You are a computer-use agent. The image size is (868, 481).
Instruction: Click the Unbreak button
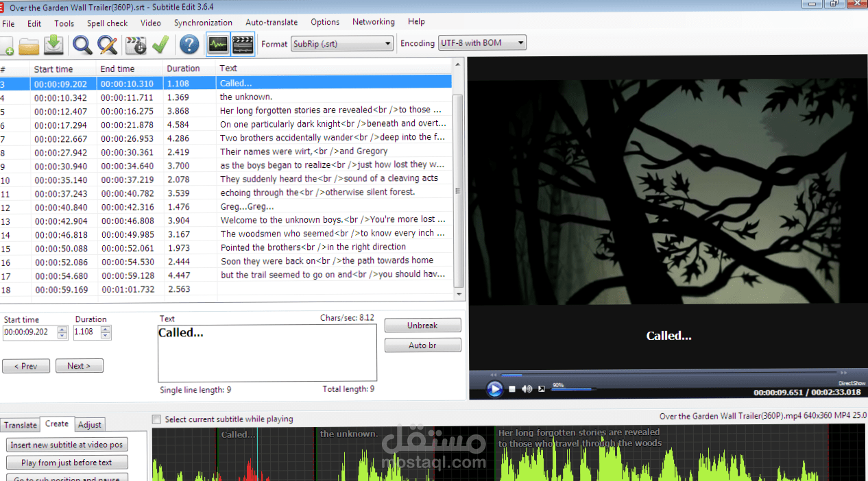tap(422, 325)
